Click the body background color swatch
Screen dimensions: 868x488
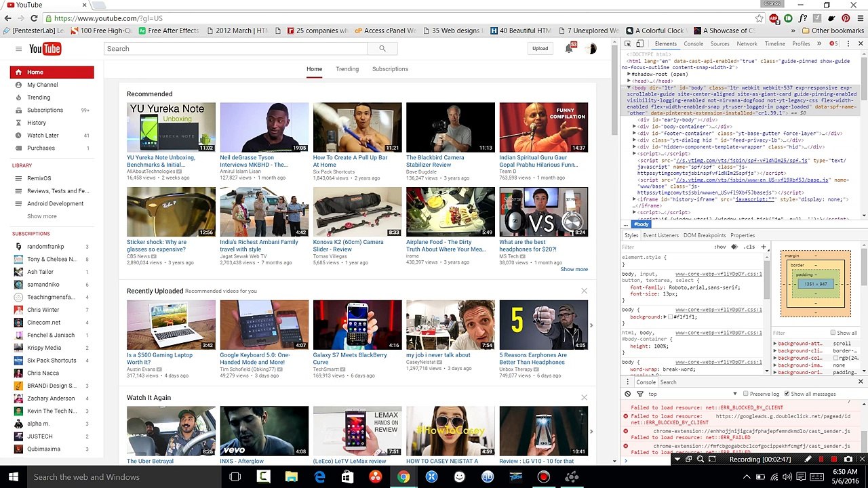pyautogui.click(x=671, y=317)
